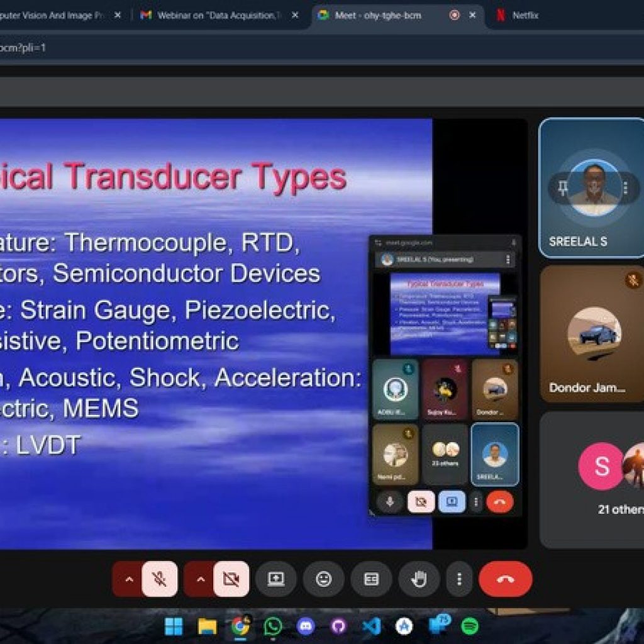Image resolution: width=644 pixels, height=644 pixels.
Task: Leave the call with red hang-up button
Action: pos(505,579)
